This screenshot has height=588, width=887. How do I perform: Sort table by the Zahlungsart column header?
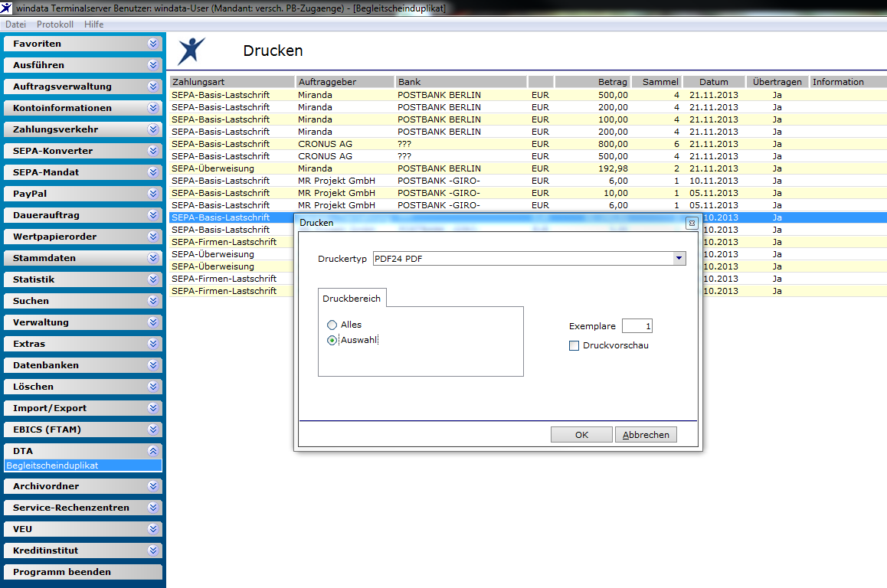pos(232,82)
